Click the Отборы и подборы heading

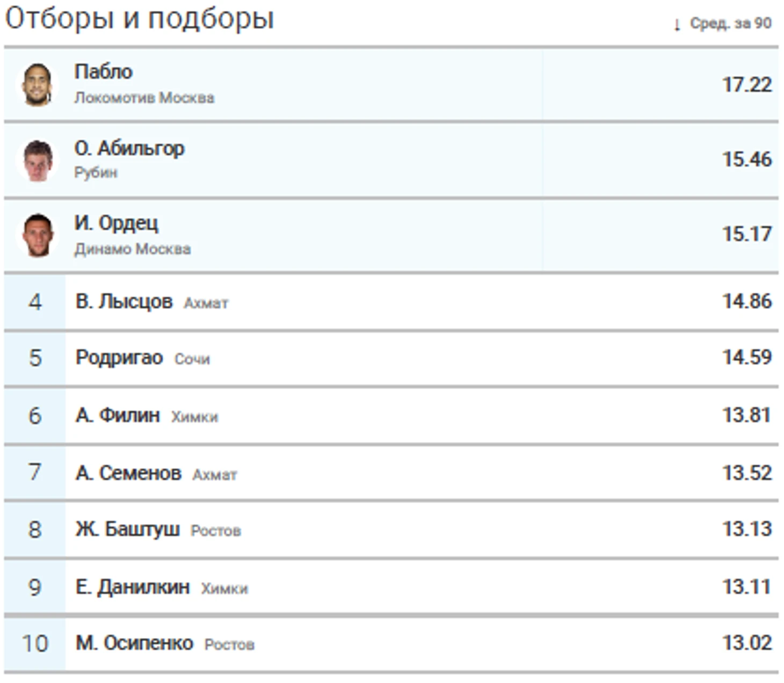coord(139,18)
